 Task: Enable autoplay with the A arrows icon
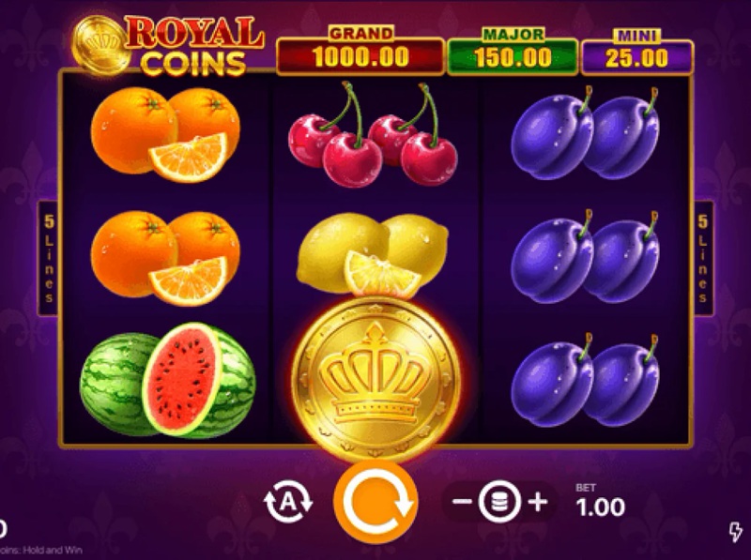tap(288, 501)
